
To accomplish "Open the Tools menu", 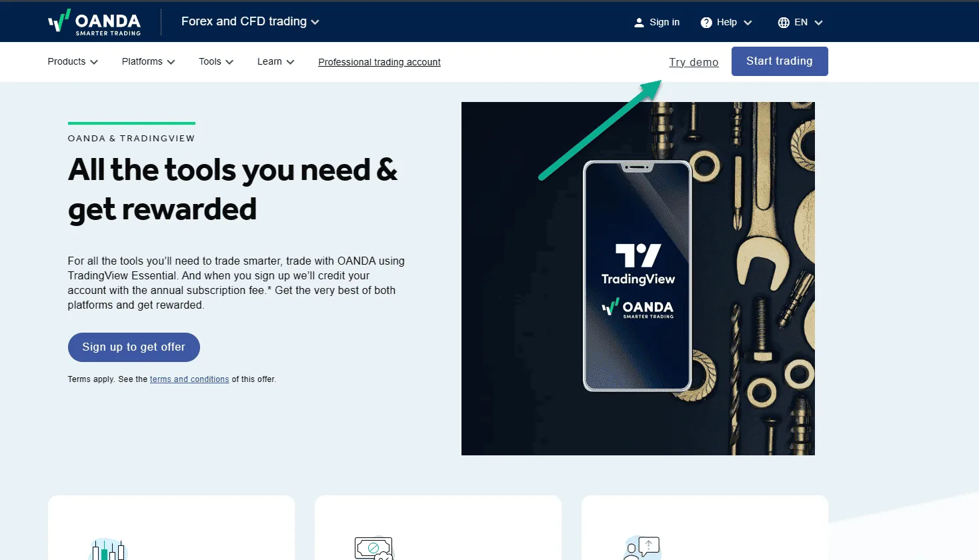I will [216, 61].
